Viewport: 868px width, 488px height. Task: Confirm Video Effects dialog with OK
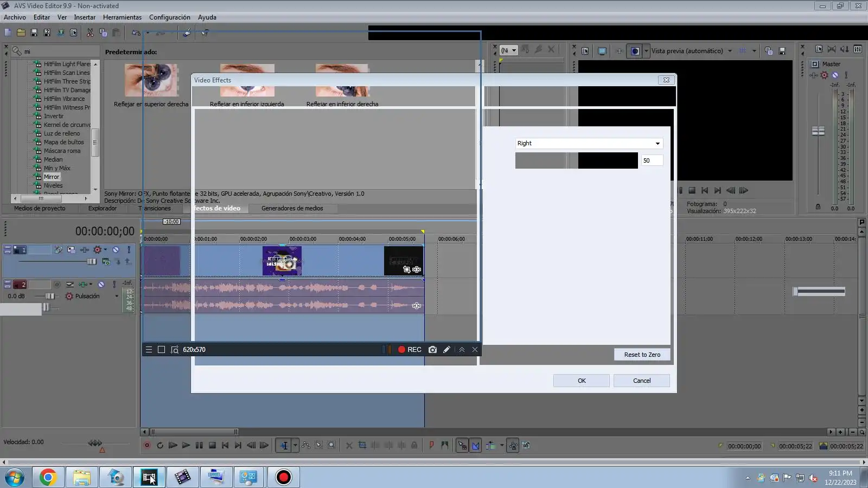pos(582,381)
